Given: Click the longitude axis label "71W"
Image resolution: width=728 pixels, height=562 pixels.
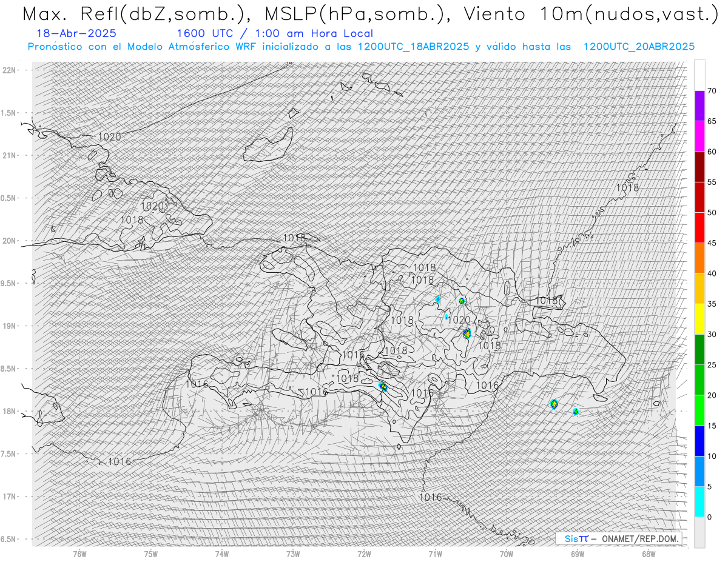Looking at the screenshot, I should 435,553.
